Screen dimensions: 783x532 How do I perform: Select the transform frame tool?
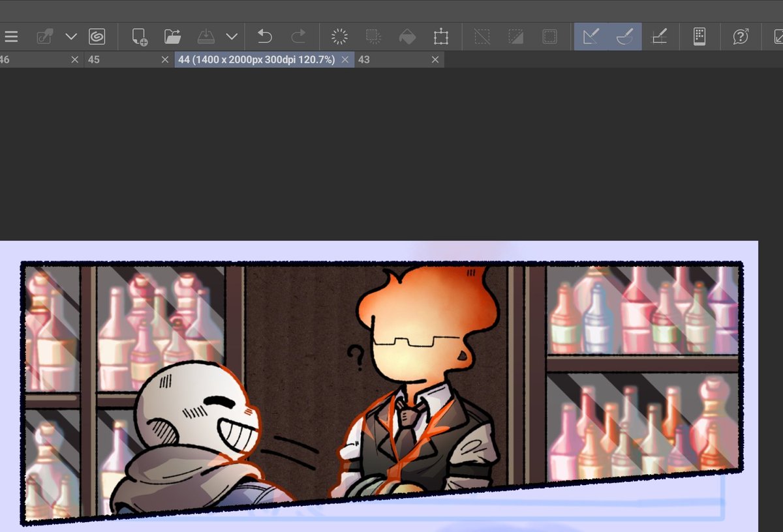pyautogui.click(x=441, y=36)
